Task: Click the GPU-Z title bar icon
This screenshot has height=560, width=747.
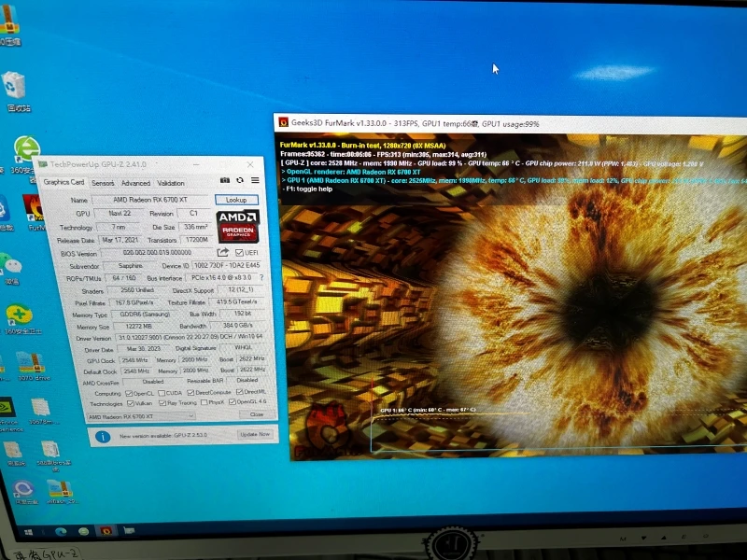Action: pyautogui.click(x=43, y=164)
